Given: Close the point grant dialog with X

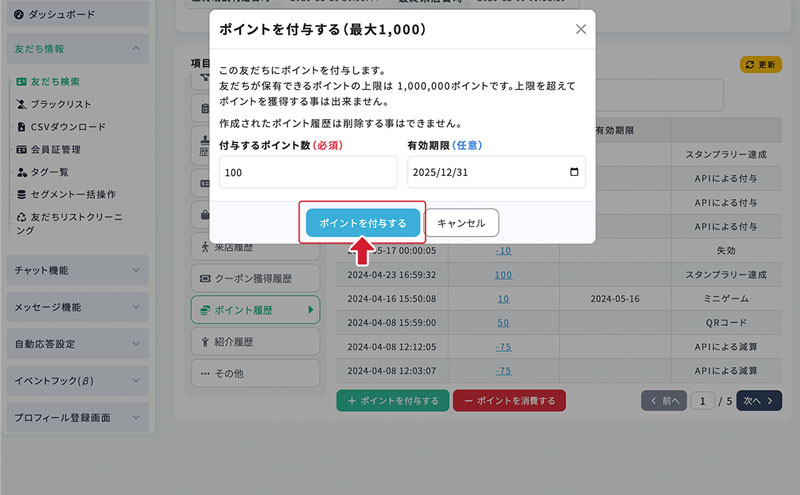Looking at the screenshot, I should [x=581, y=30].
